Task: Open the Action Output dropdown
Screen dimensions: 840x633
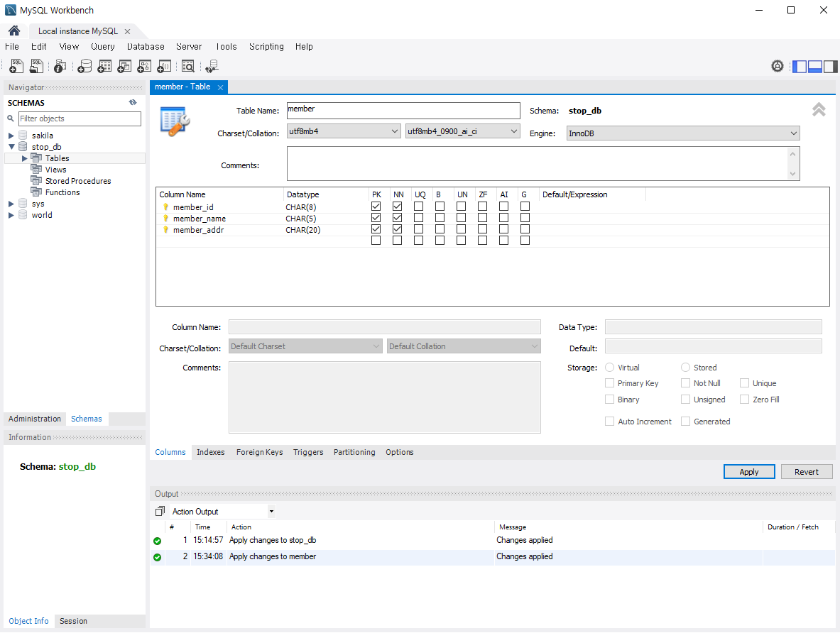Action: pos(272,512)
